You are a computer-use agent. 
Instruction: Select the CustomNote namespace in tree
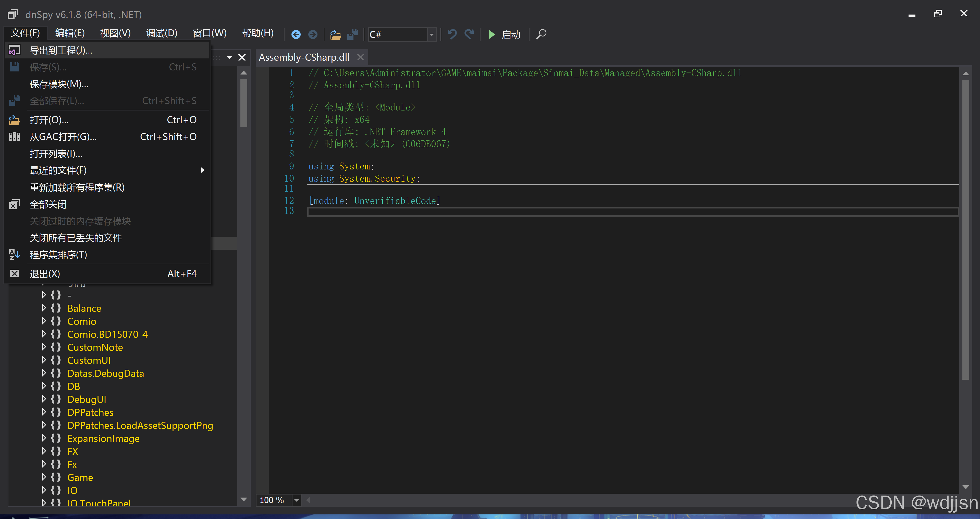click(95, 347)
